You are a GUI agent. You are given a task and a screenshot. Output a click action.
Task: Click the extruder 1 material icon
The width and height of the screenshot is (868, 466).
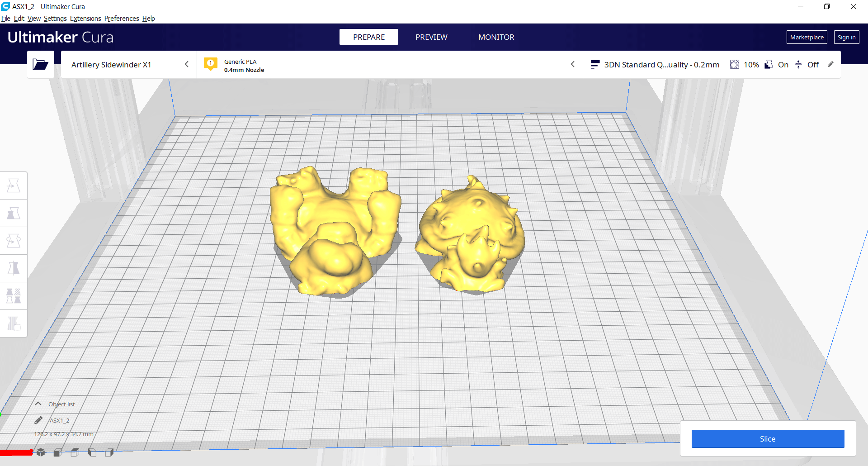click(x=211, y=64)
